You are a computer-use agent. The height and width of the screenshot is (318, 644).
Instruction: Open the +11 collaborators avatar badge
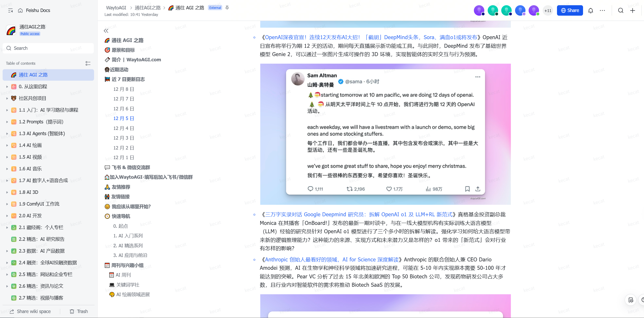(x=548, y=11)
